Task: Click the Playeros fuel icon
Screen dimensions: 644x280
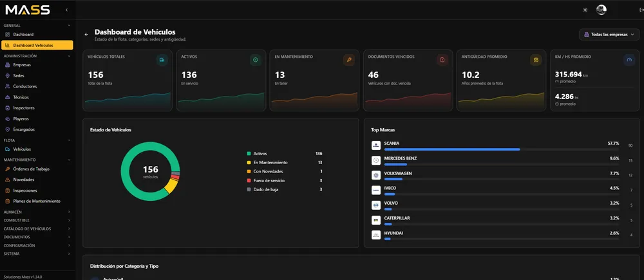Action: (x=7, y=118)
